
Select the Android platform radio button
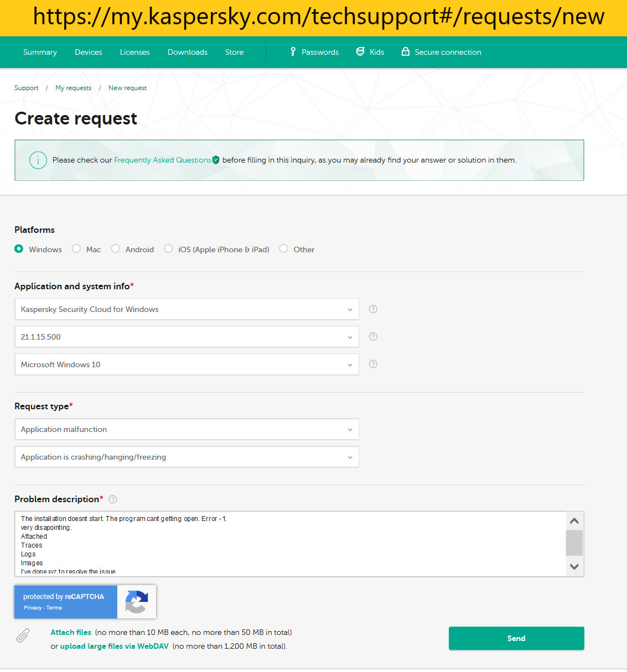pyautogui.click(x=116, y=249)
